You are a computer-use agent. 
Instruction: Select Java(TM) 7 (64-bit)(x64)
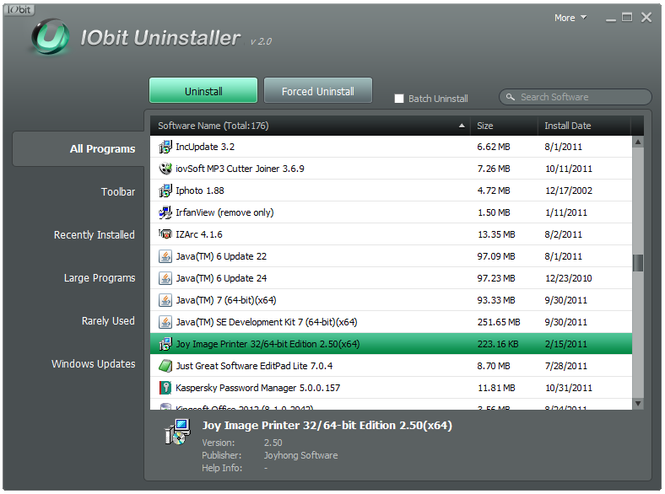pyautogui.click(x=391, y=300)
